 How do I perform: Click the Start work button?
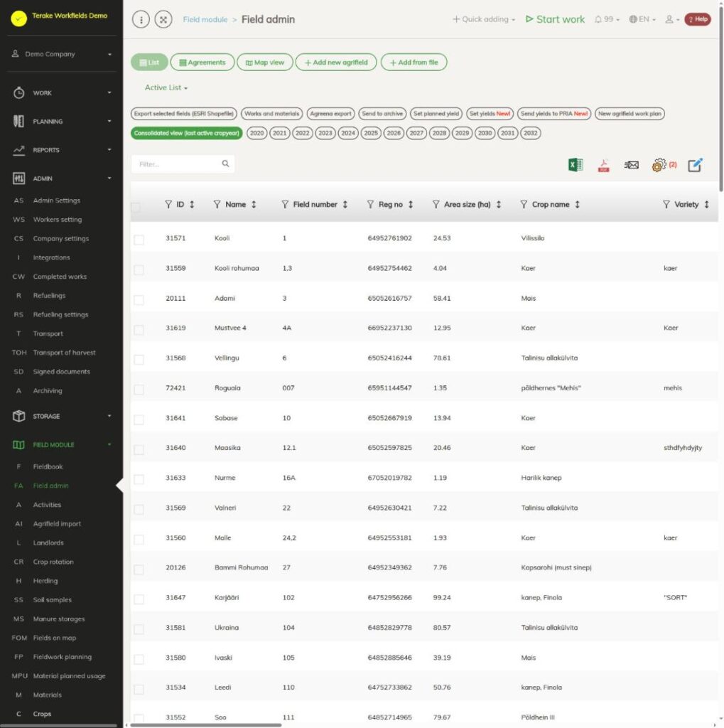click(x=555, y=19)
